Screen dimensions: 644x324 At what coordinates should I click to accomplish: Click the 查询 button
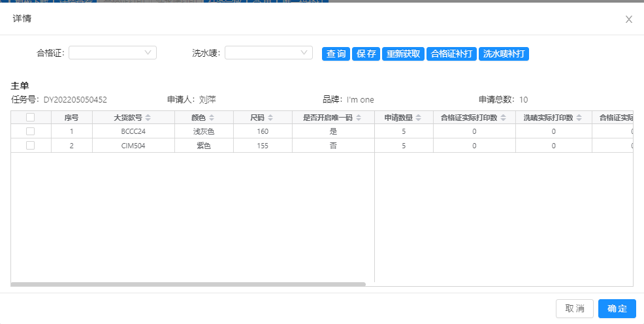[x=336, y=54]
